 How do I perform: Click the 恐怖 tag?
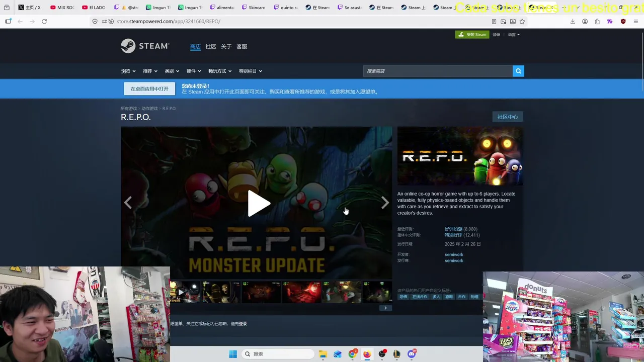[404, 297]
